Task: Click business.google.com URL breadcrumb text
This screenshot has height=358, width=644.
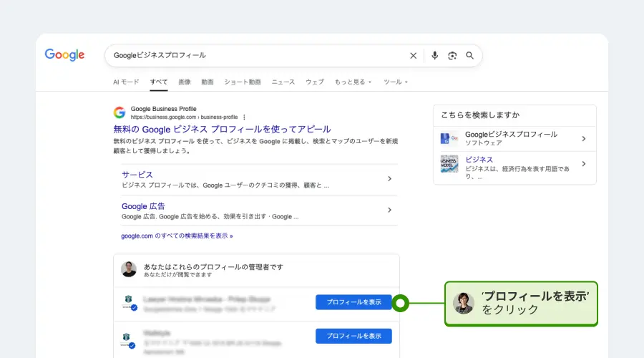Action: click(x=184, y=117)
